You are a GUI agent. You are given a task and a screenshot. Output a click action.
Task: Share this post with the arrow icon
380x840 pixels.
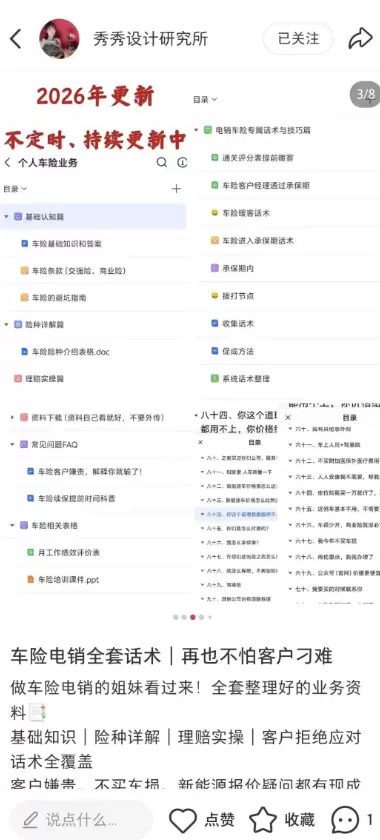[360, 39]
